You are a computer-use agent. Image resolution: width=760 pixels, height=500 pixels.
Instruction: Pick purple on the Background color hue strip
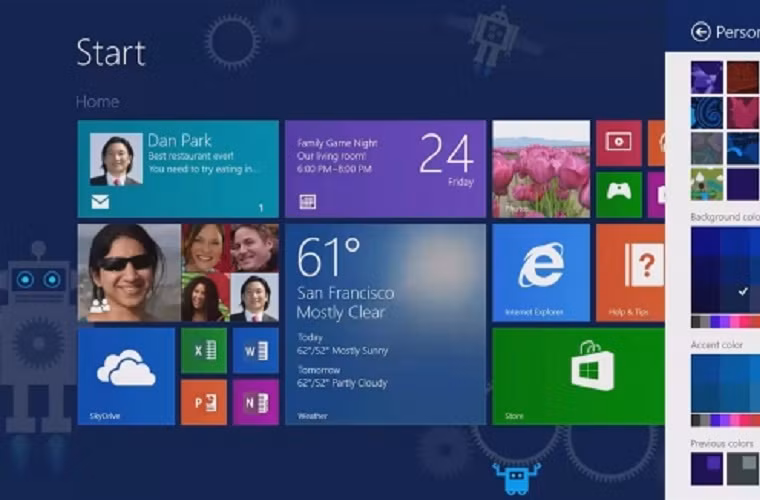(x=724, y=321)
